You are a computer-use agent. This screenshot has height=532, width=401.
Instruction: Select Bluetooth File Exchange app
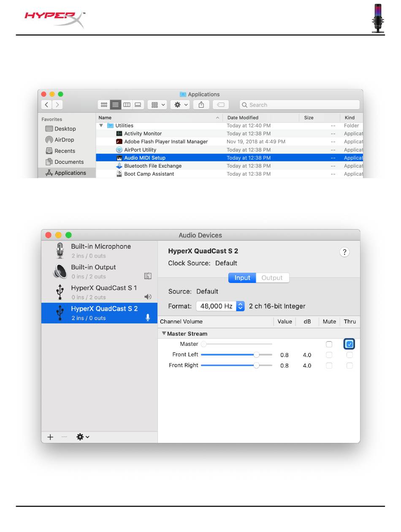pyautogui.click(x=230, y=166)
